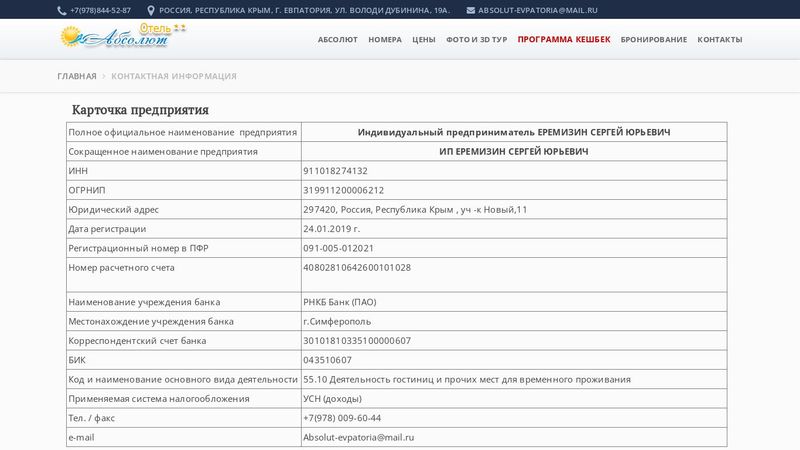Click the Карточка предприятия heading
800x450 pixels.
click(140, 110)
